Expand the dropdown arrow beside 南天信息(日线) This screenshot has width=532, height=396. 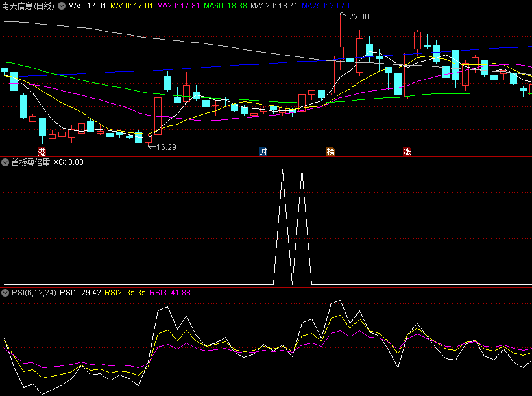click(62, 6)
